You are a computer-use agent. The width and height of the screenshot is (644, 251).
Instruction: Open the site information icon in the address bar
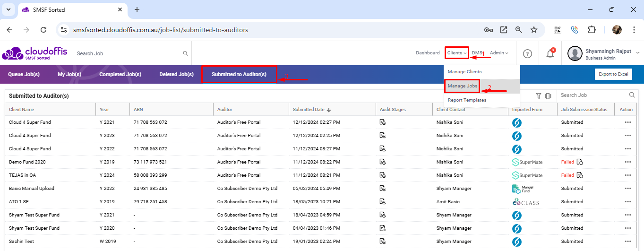click(x=64, y=30)
